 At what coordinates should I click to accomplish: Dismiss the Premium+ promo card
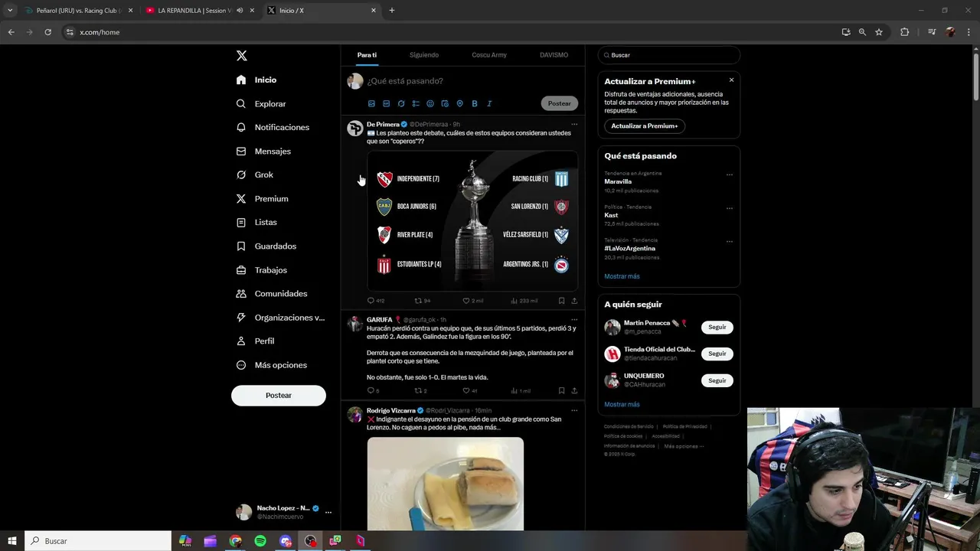(731, 80)
